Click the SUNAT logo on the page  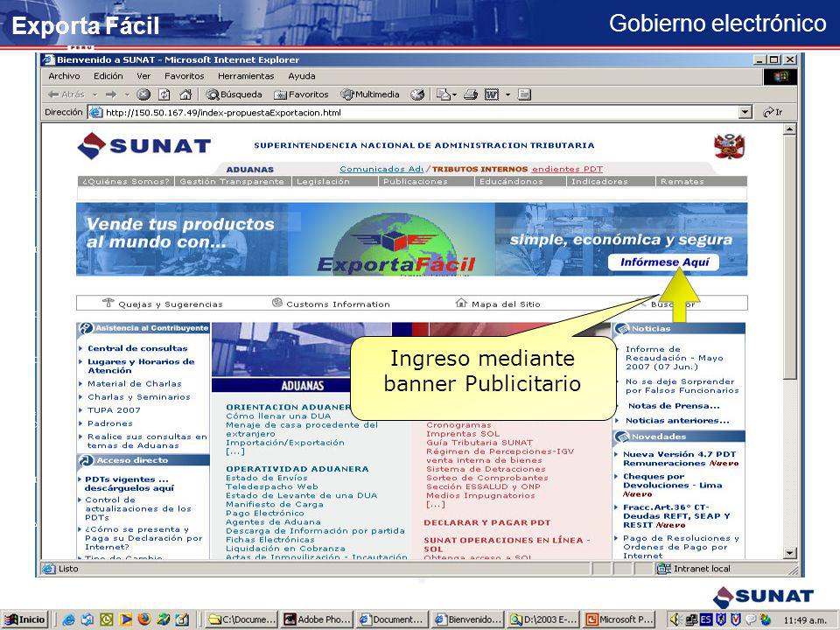[144, 146]
